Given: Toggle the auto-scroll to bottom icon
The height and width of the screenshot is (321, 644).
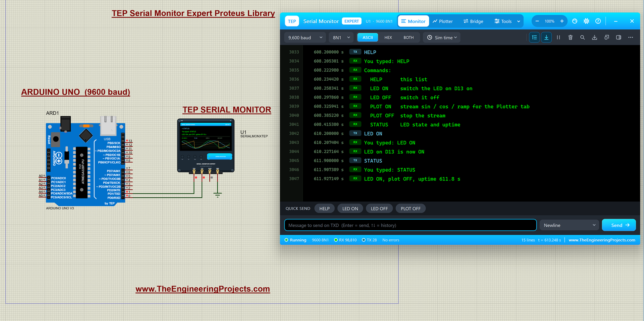Looking at the screenshot, I should (546, 37).
